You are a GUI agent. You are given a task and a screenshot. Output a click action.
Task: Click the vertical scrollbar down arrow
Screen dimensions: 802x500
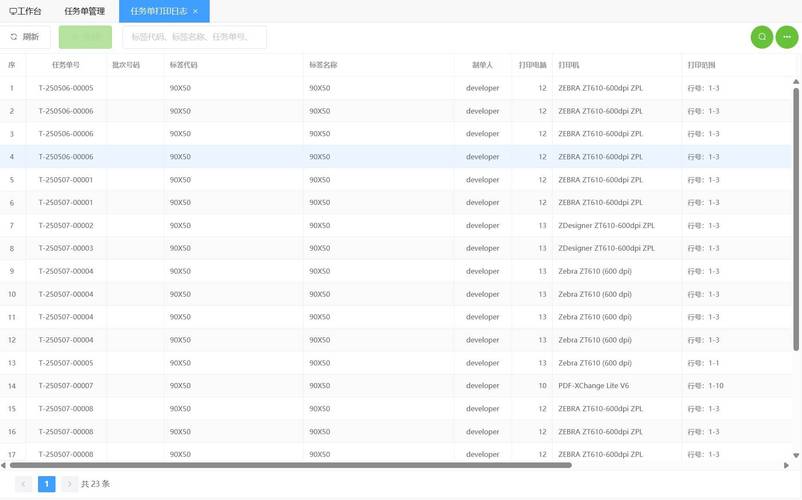click(x=796, y=455)
